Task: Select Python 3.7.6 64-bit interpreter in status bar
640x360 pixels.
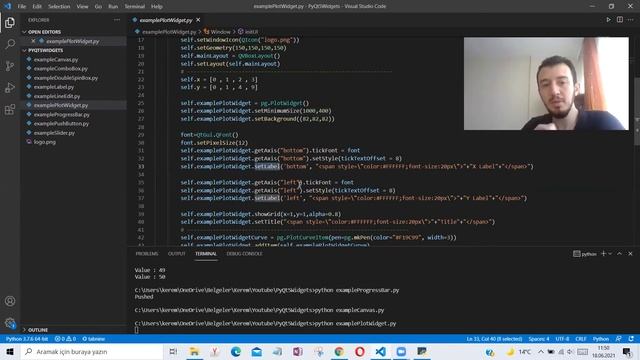Action: click(x=27, y=339)
